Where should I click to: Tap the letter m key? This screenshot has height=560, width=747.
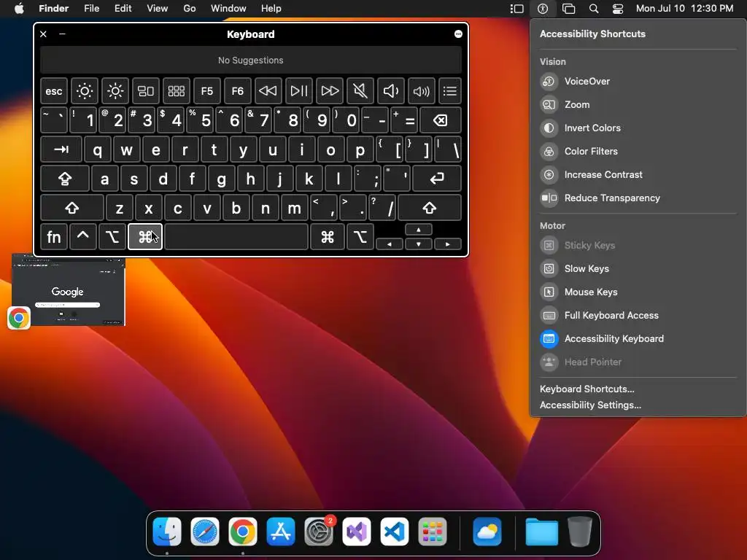click(x=294, y=208)
